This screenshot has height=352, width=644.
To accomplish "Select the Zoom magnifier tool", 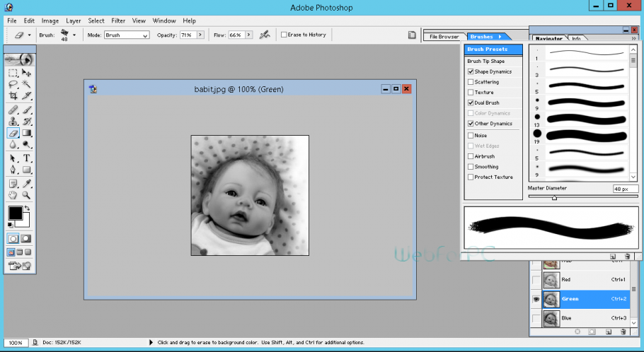I will point(27,195).
